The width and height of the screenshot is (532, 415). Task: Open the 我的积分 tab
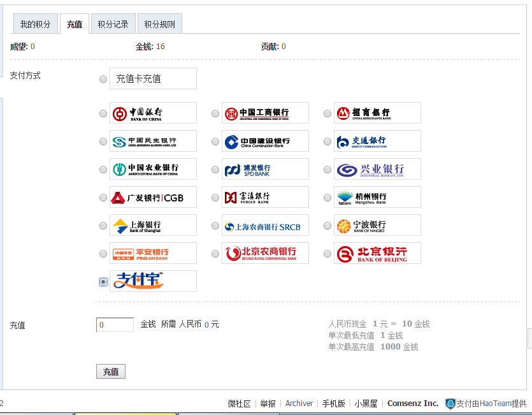click(x=36, y=24)
